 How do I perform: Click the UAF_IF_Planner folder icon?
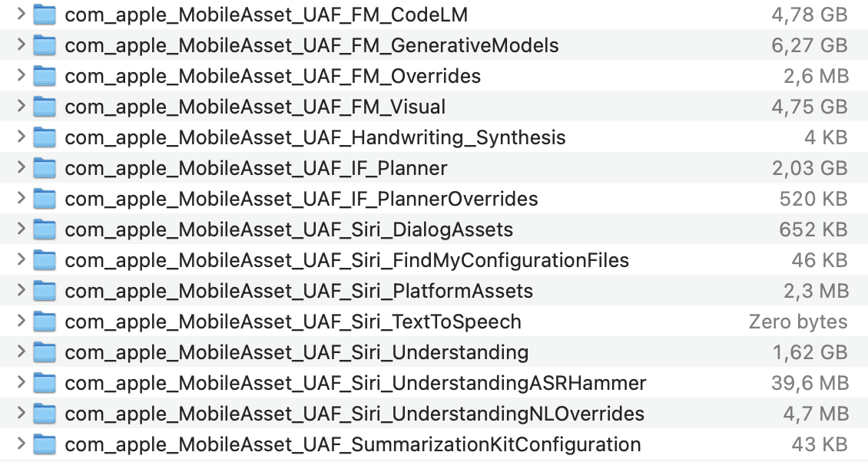[45, 168]
